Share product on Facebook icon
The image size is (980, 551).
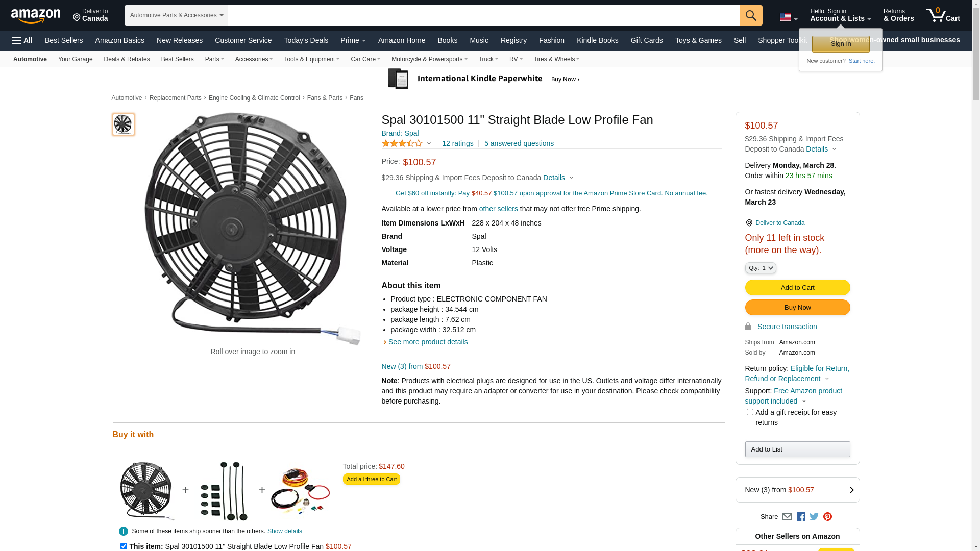click(x=801, y=517)
